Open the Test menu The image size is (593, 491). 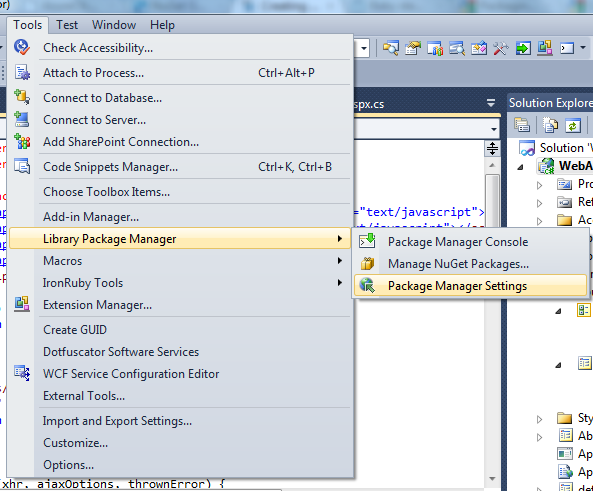pyautogui.click(x=67, y=25)
